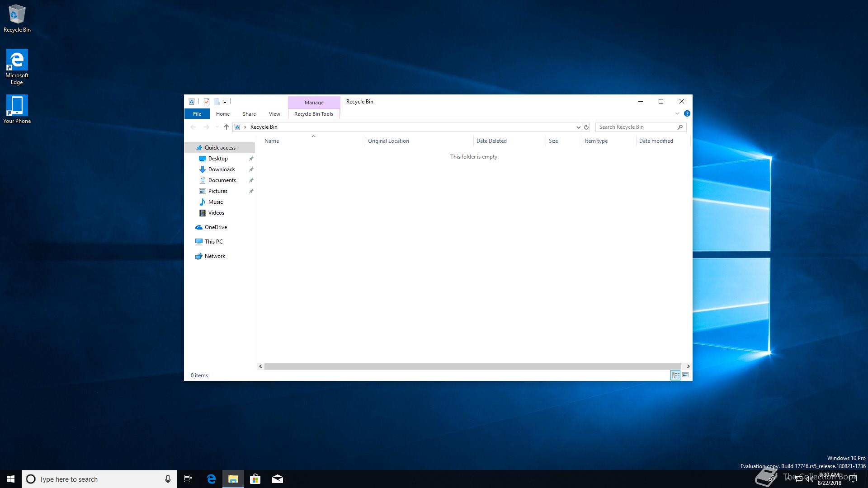Click the Search Recycle Bin field
Viewport: 868px width, 488px height.
coord(635,127)
